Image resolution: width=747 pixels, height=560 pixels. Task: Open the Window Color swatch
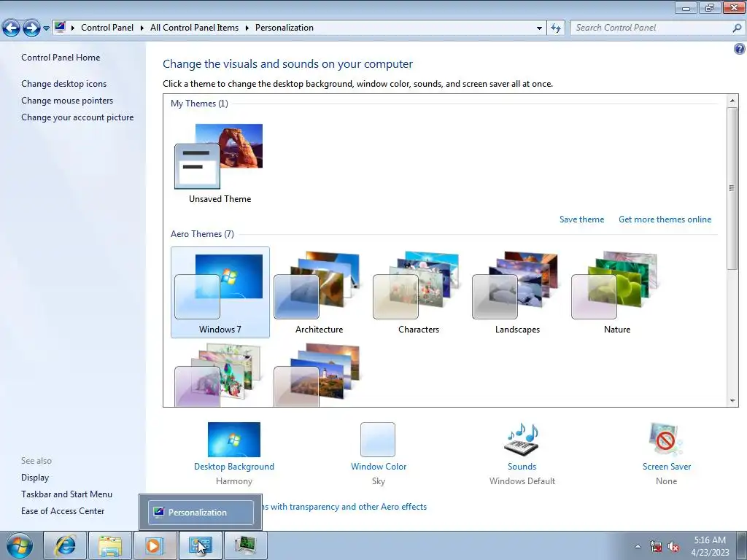[378, 440]
